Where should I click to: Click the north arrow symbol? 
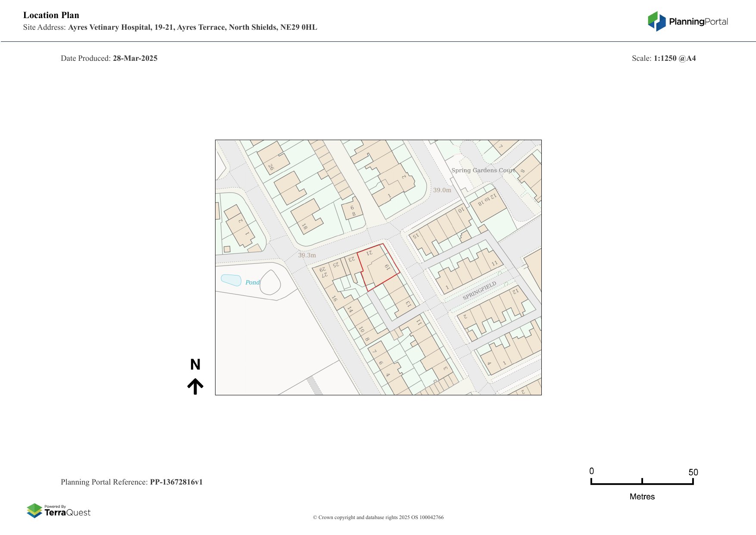[x=195, y=386]
